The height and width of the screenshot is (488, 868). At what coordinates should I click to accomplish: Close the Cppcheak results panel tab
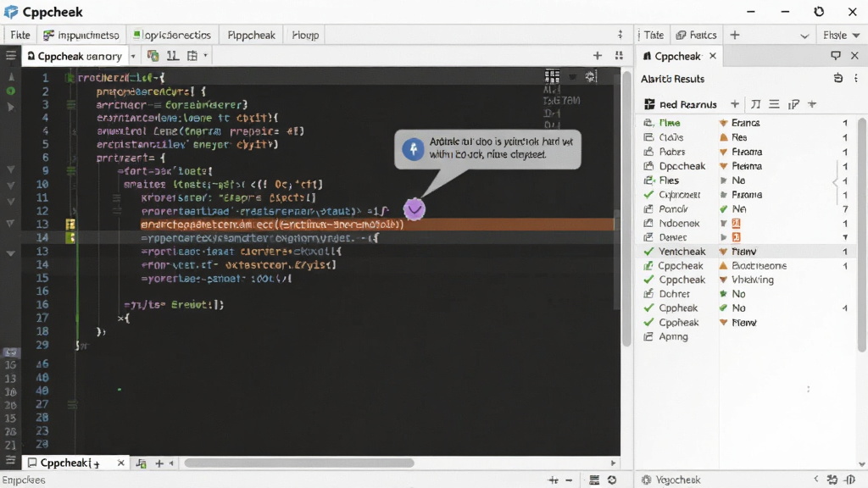[x=712, y=56]
